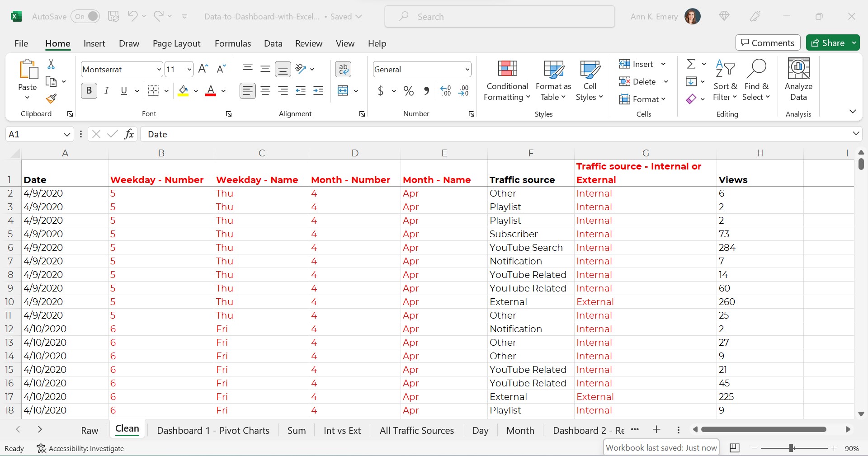The image size is (868, 456).
Task: Open the File menu
Action: (21, 43)
